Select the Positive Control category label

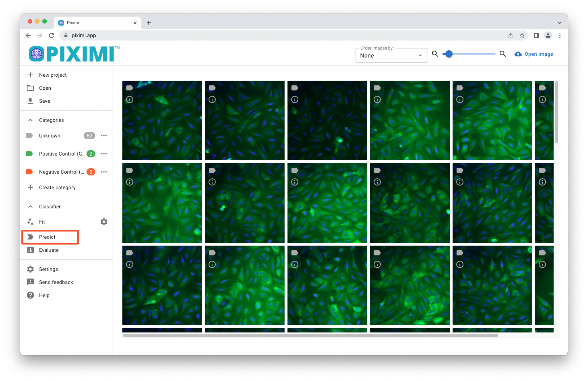tap(62, 154)
